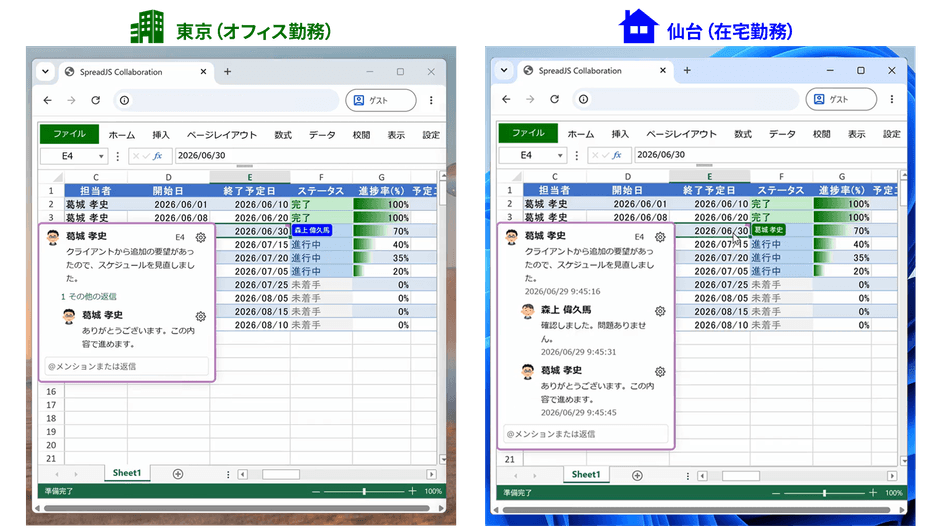Select ホーム tab in Tokyo window

(x=122, y=135)
